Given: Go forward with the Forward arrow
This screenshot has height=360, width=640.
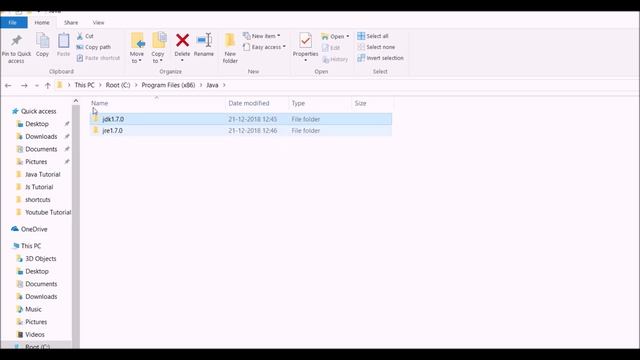Looking at the screenshot, I should click(x=24, y=85).
